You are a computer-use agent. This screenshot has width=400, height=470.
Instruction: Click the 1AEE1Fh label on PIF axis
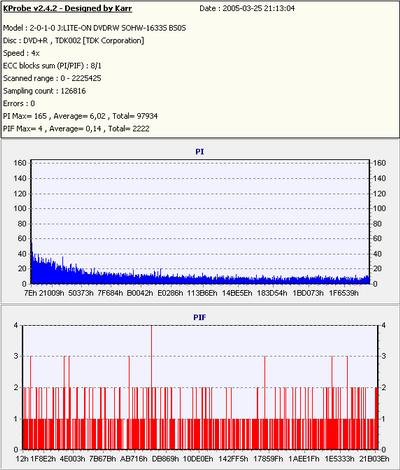coord(303,459)
